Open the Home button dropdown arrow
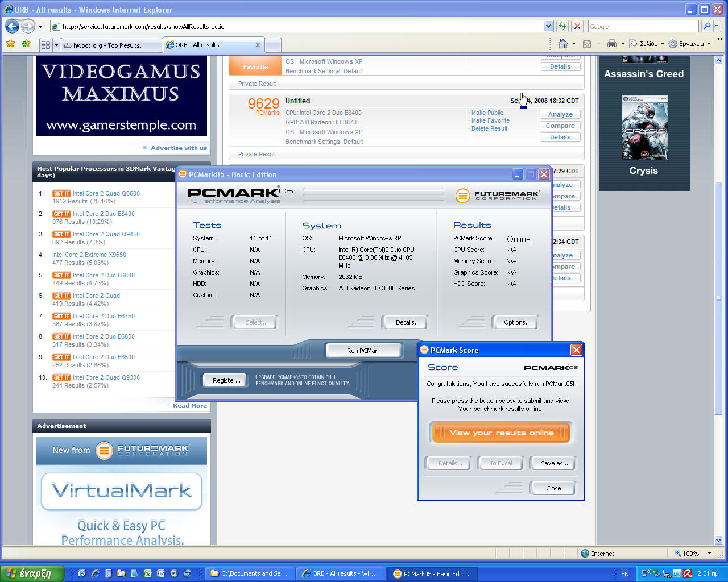 (574, 44)
